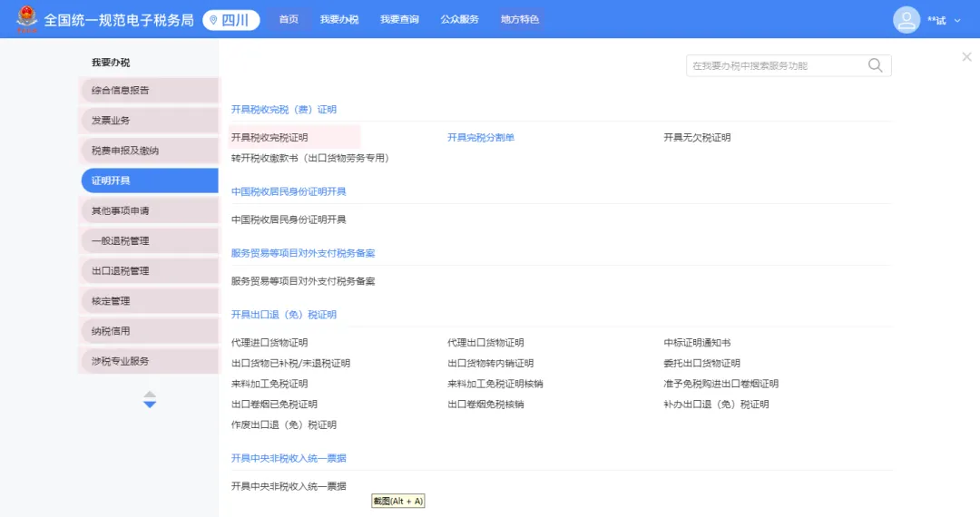Open 准予免税购进出口卷烟证明

721,384
